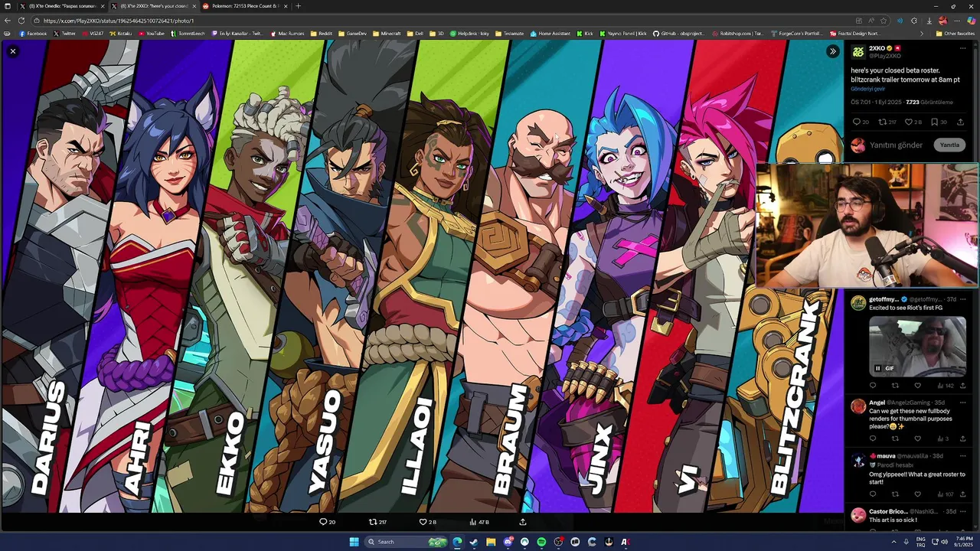Open GitHub obsproject bookmark
980x551 pixels.
679,34
